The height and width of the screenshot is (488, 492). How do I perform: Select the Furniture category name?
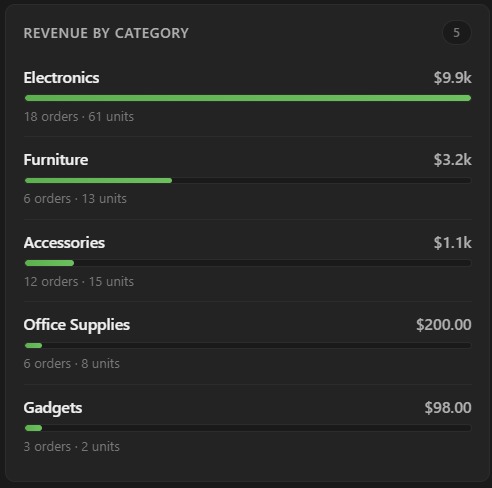[x=56, y=160]
